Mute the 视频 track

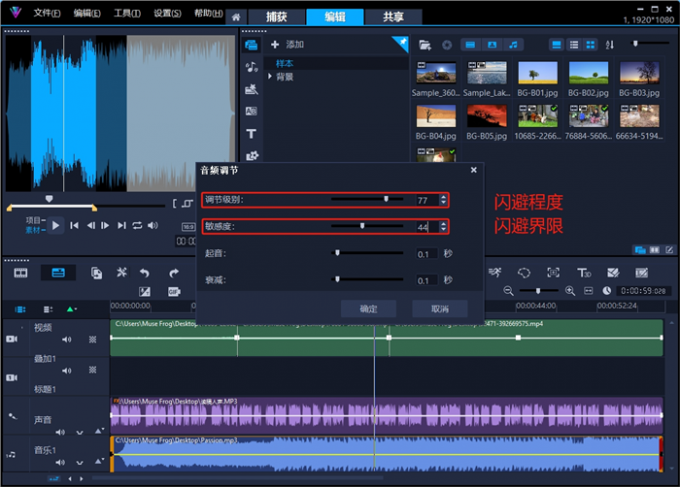[66, 340]
